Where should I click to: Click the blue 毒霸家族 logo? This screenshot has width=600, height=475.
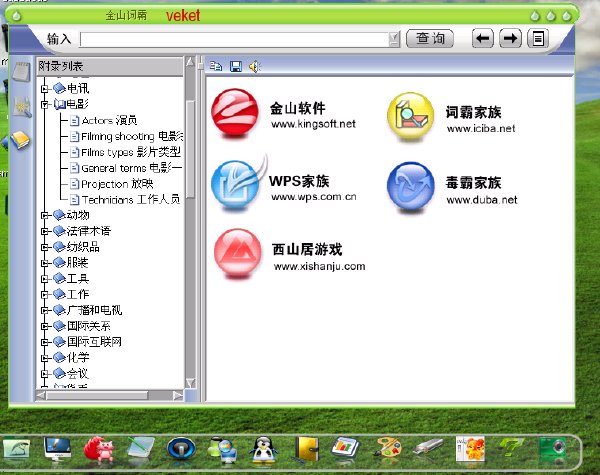pos(411,186)
